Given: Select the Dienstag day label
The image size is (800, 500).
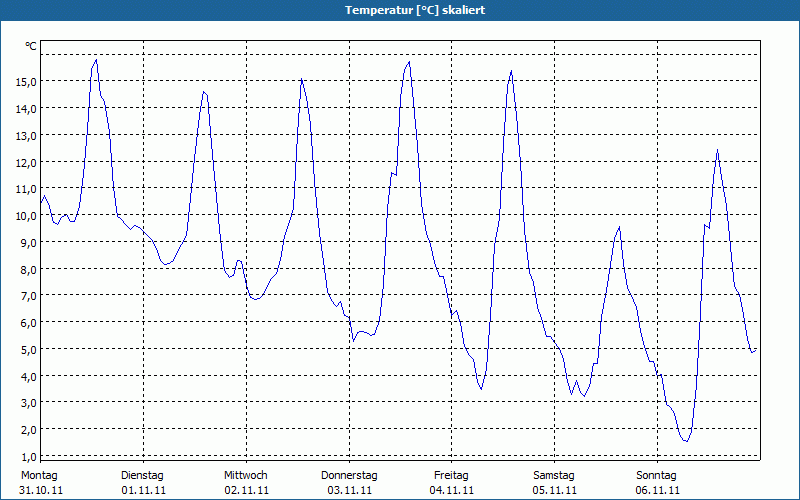Looking at the screenshot, I should (x=142, y=476).
